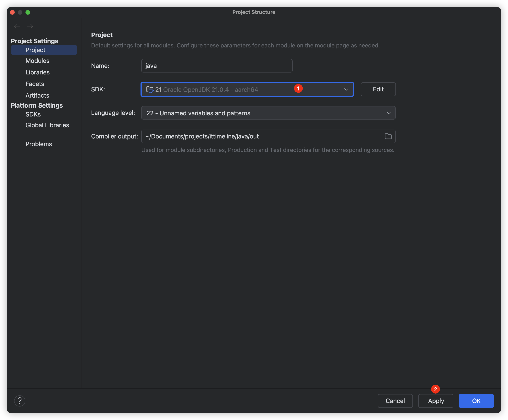The image size is (508, 420).
Task: Confirm with the OK button
Action: point(476,401)
